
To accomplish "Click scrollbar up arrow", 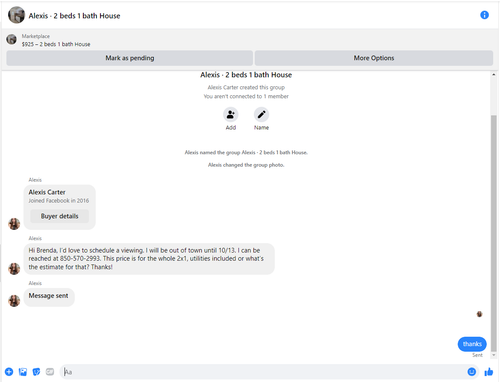I will tap(494, 75).
